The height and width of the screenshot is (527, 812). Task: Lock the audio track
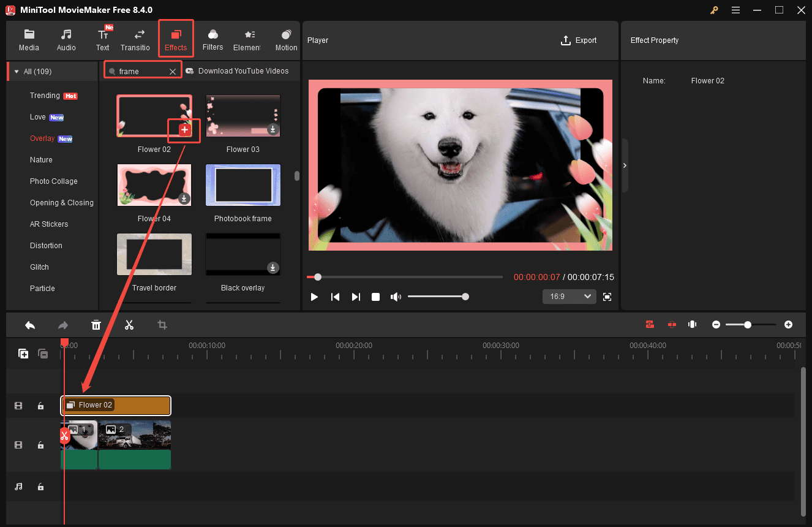pyautogui.click(x=40, y=486)
